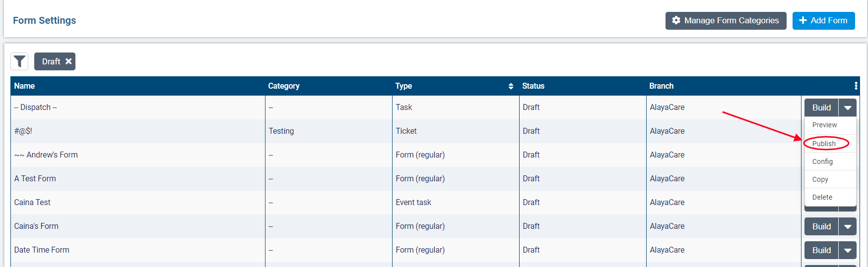
Task: Click the '#@$!' form name
Action: (23, 131)
